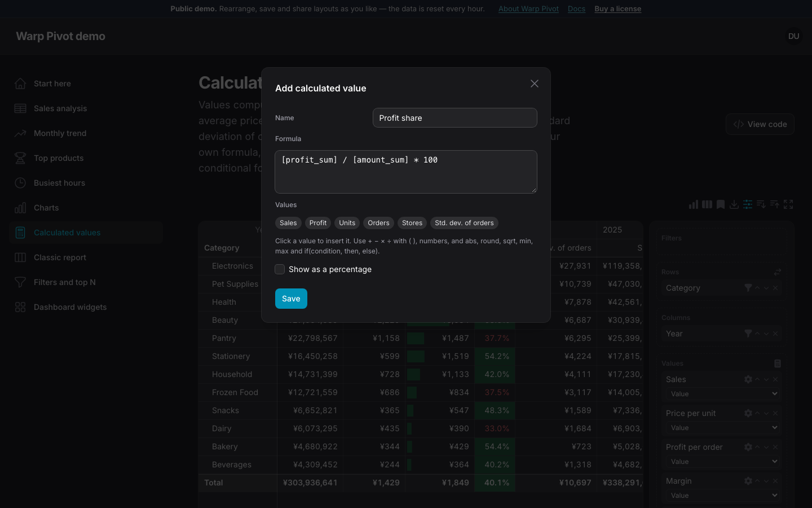812x508 pixels.
Task: Insert the Stores value chip
Action: (x=412, y=223)
